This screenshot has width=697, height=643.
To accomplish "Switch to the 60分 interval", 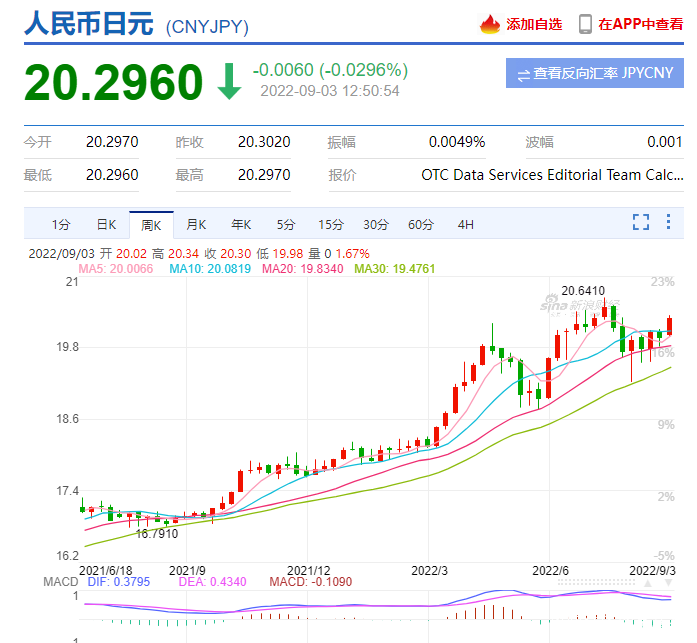I will (x=421, y=225).
